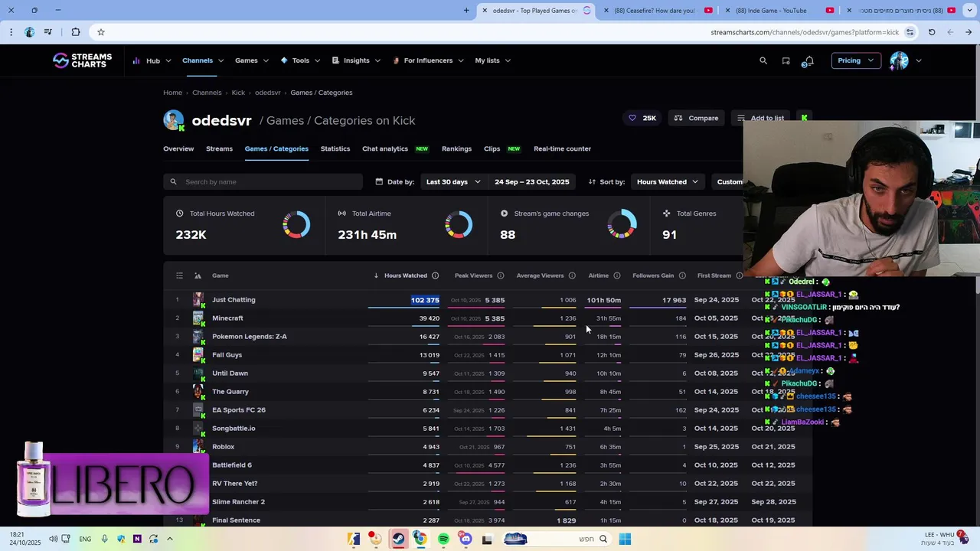Click the Just Chatting game thumbnail
Viewport: 980px width, 551px height.
pos(198,300)
